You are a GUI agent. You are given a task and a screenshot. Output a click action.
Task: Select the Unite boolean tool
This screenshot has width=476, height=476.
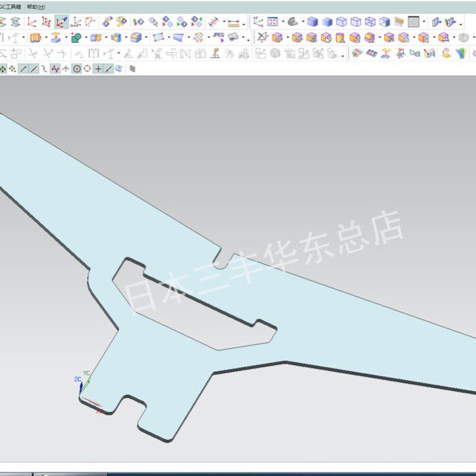[76, 37]
